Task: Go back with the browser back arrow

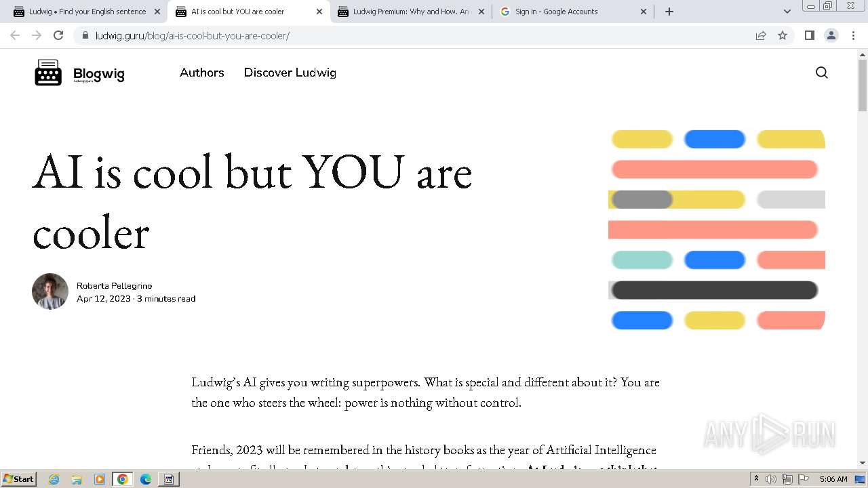Action: (15, 35)
